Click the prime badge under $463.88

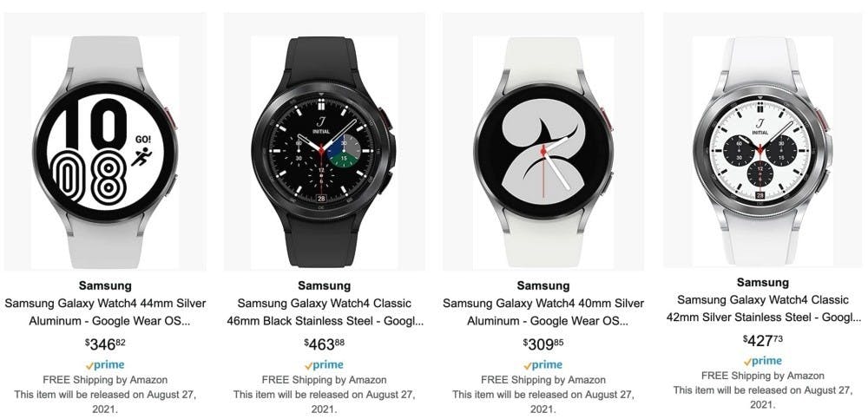325,364
